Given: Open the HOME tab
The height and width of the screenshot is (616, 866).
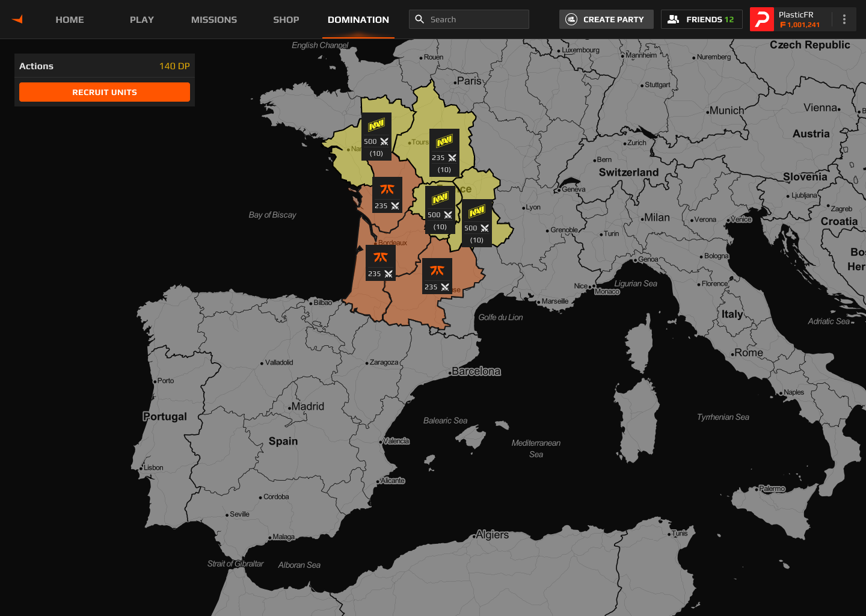Looking at the screenshot, I should [70, 19].
